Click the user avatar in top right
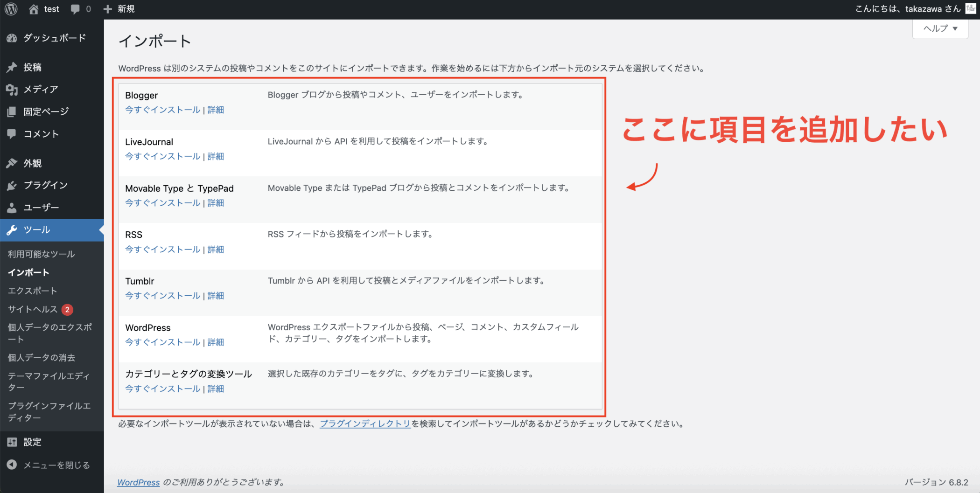The image size is (980, 493). [x=970, y=9]
